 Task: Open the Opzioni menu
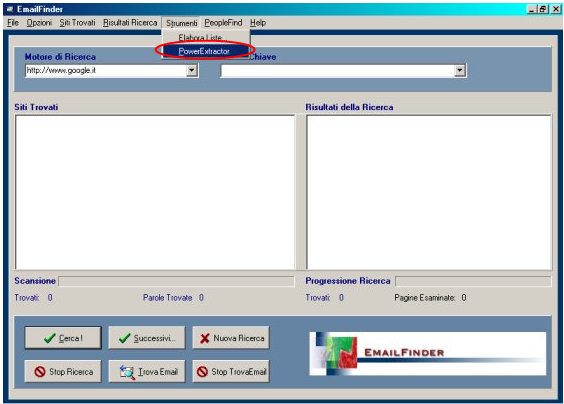pyautogui.click(x=39, y=23)
